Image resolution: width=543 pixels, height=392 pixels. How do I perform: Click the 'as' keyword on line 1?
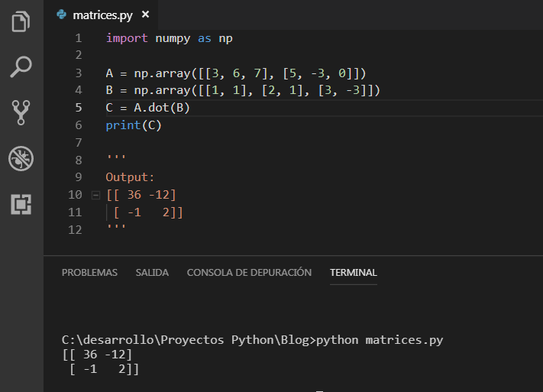click(205, 38)
